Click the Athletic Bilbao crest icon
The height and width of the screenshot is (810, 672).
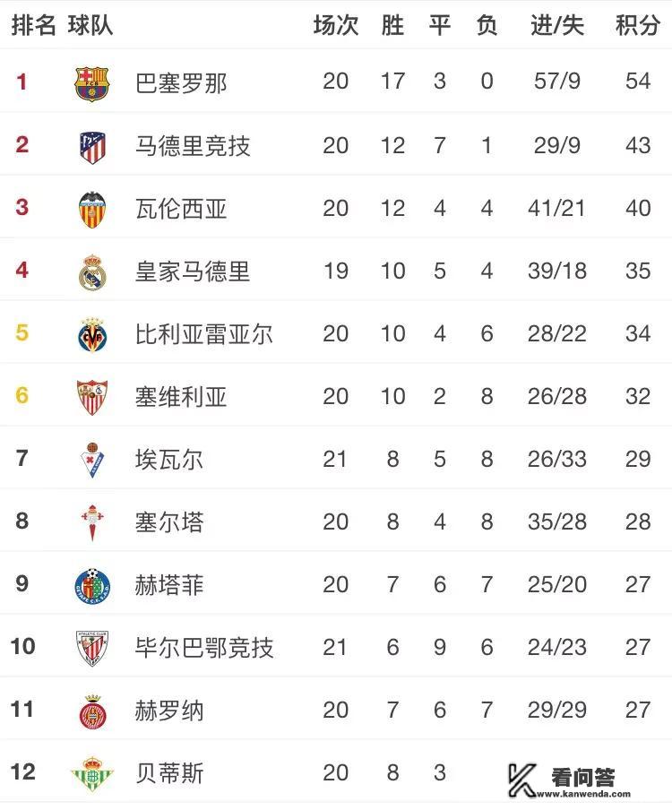point(92,648)
